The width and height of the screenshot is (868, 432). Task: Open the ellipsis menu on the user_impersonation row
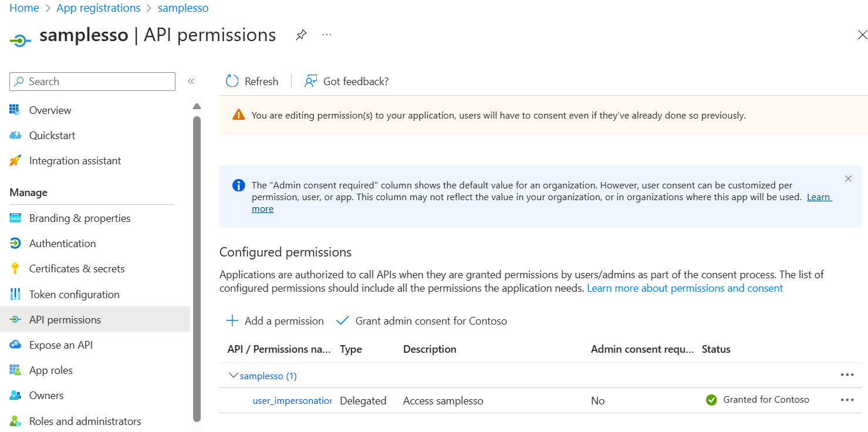tap(847, 400)
